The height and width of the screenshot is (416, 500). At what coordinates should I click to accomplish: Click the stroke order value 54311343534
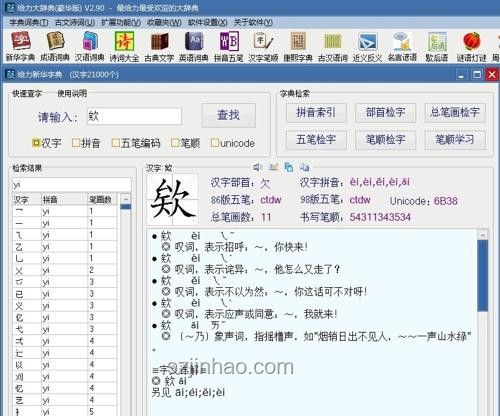380,217
